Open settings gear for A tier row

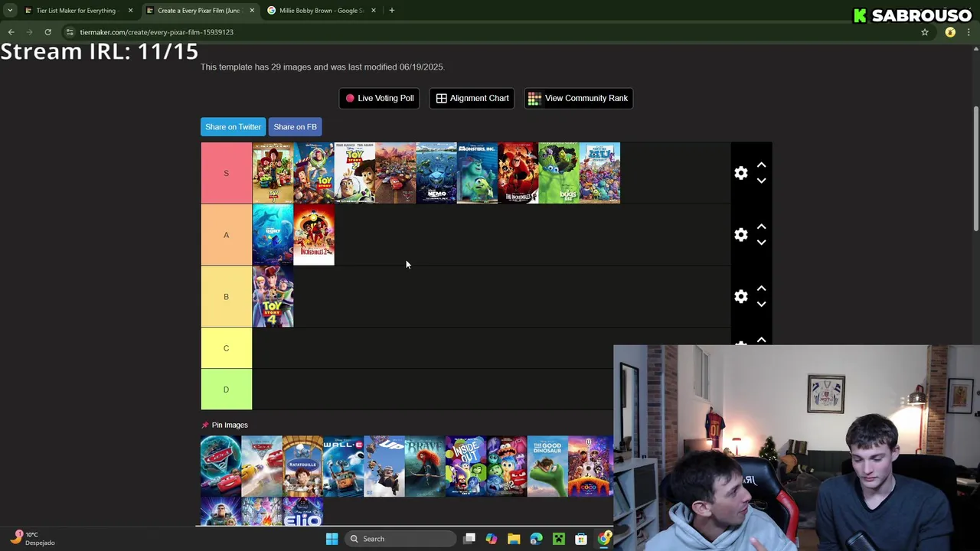tap(740, 235)
